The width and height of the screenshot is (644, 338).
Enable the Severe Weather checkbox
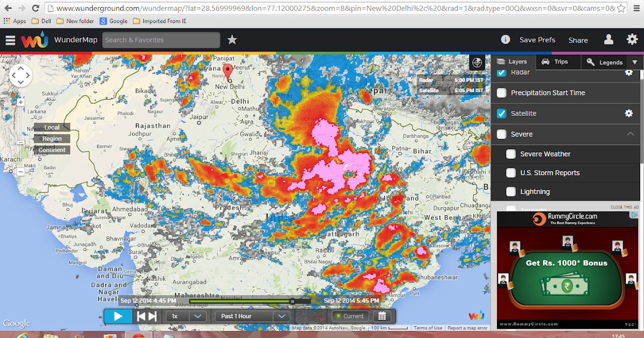tap(511, 154)
